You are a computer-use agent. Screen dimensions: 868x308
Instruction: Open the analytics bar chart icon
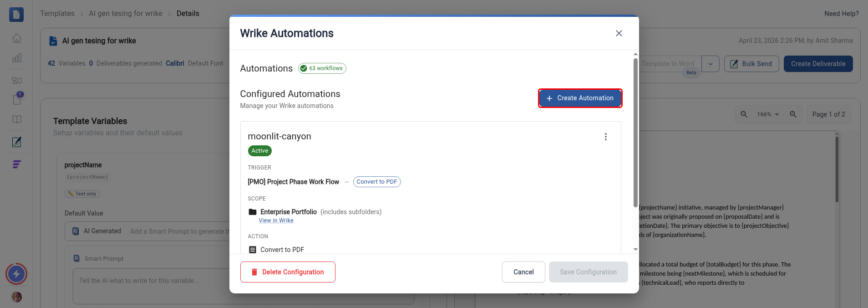[17, 58]
